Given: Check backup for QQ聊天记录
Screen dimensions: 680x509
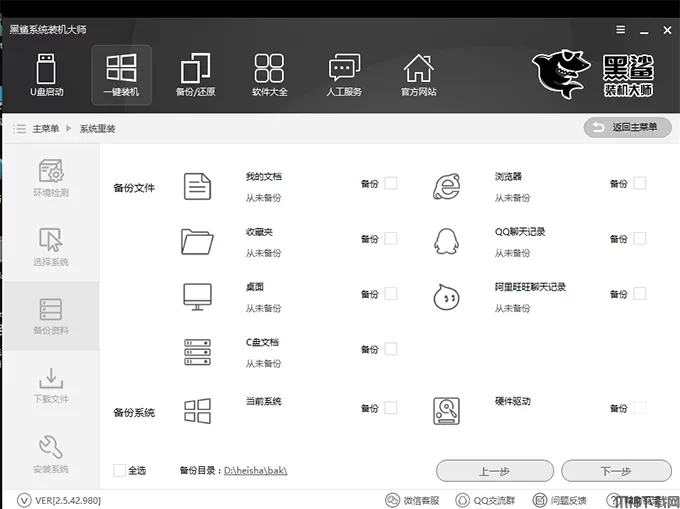Looking at the screenshot, I should click(639, 238).
